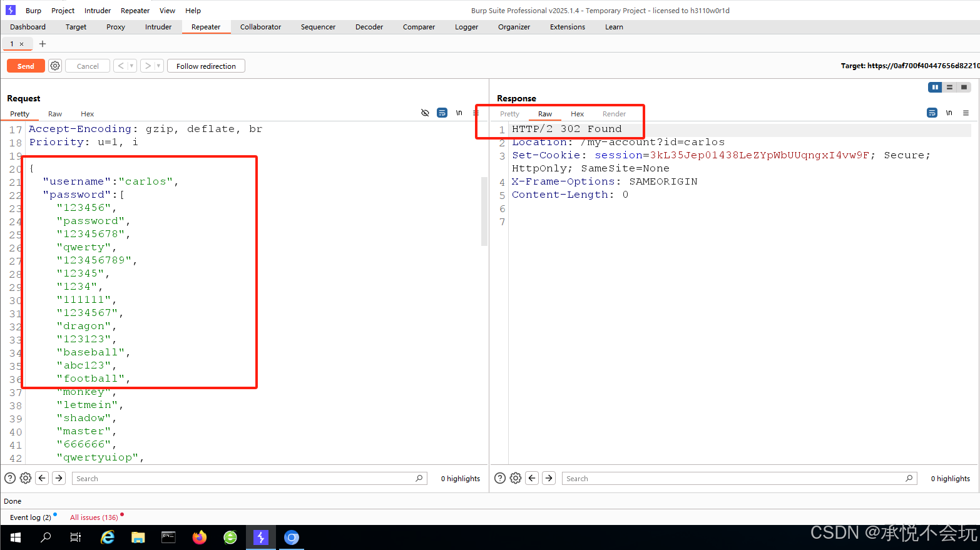Open the previous-history dropdown arrow
Viewport: 980px width, 550px height.
pyautogui.click(x=132, y=66)
